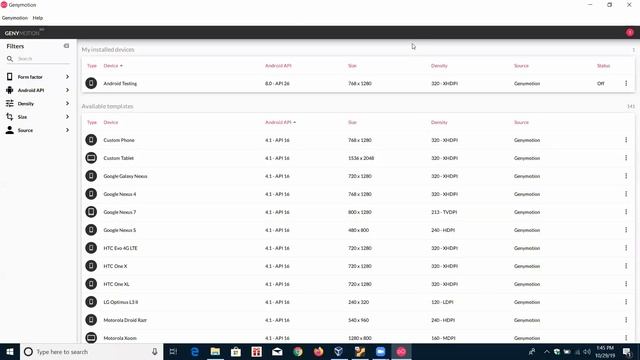The height and width of the screenshot is (360, 640).
Task: Click the search magnifier icon in Filters
Action: pos(10,59)
